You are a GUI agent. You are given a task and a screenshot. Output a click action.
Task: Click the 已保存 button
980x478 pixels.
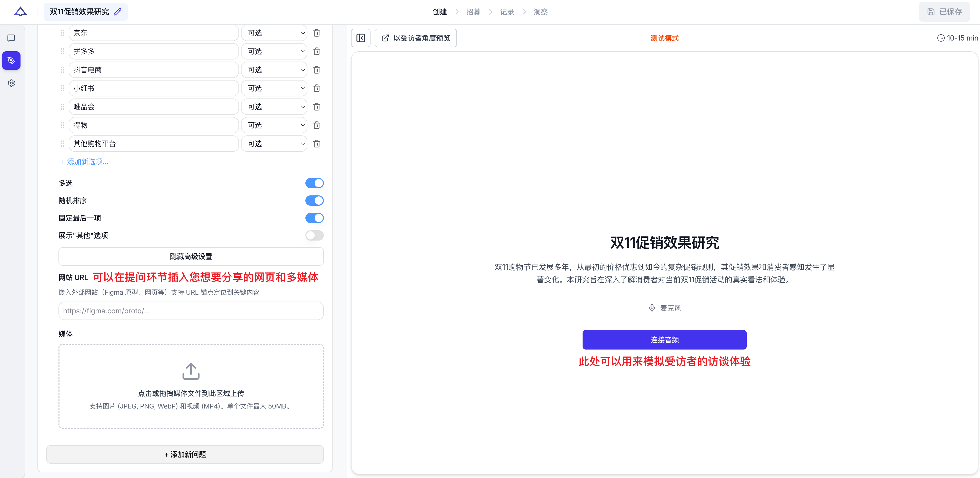[944, 12]
